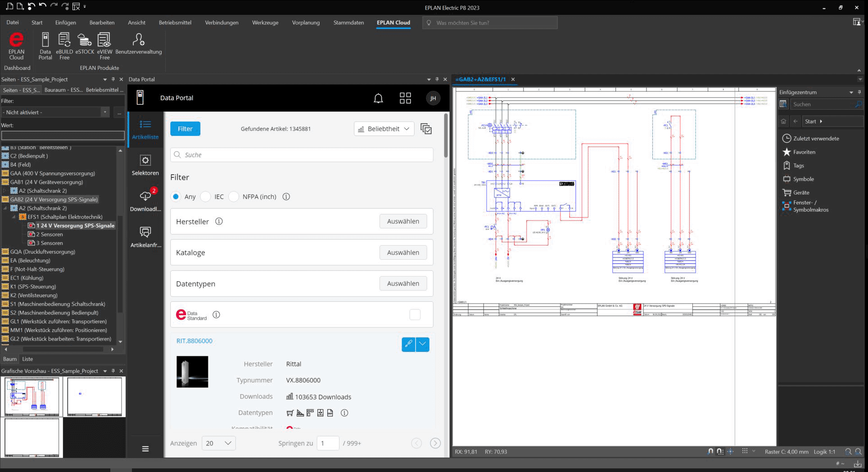Click the notification bell in Data Portal
Image resolution: width=868 pixels, height=472 pixels.
[378, 98]
